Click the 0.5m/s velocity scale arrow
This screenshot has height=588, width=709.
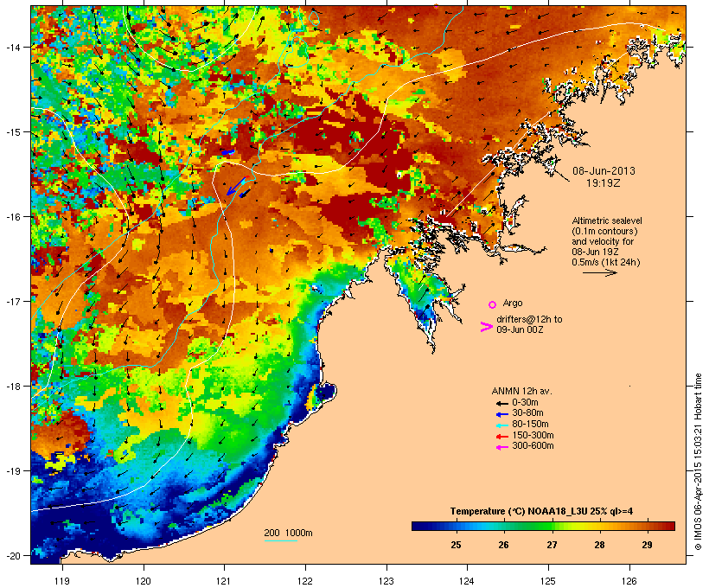click(x=599, y=272)
